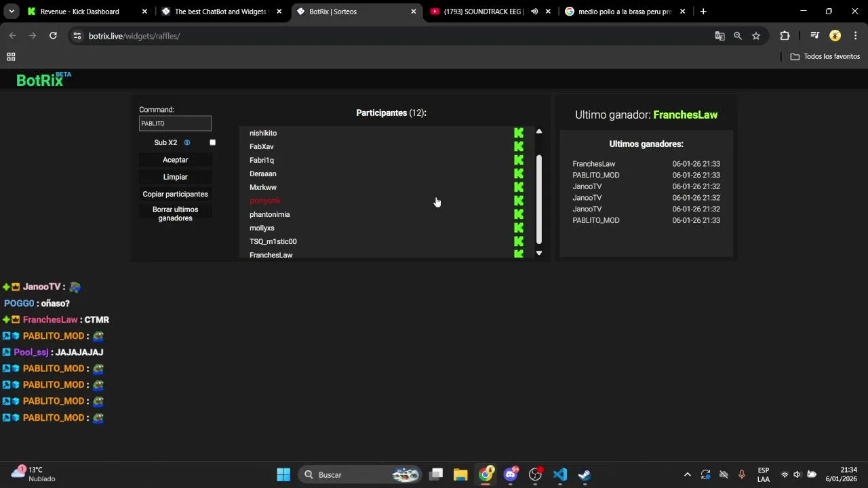Click the Kick icon in phantonimia's row
The width and height of the screenshot is (868, 488).
coord(519,214)
